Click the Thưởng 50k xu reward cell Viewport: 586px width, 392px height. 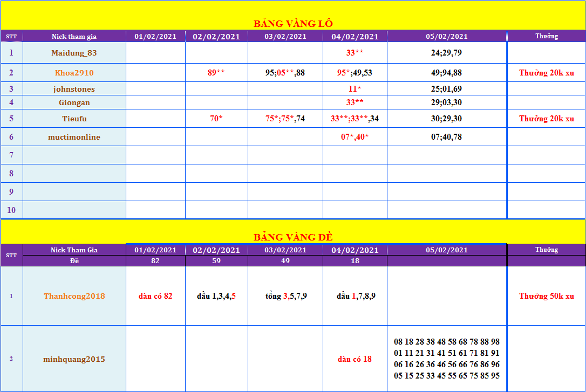546,296
